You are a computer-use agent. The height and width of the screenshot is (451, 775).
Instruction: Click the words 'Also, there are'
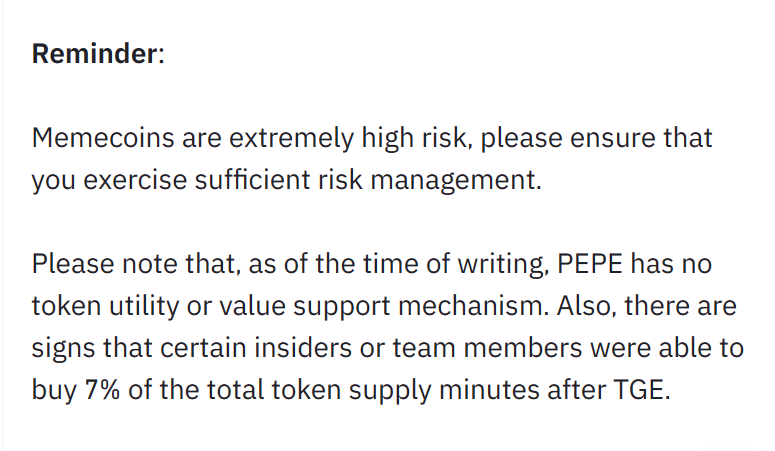(x=646, y=306)
